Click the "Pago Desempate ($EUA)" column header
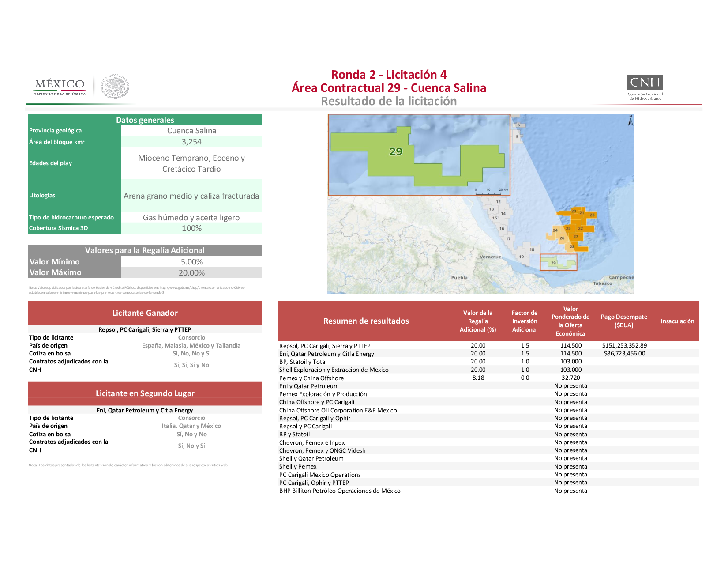728x563 pixels. click(624, 321)
